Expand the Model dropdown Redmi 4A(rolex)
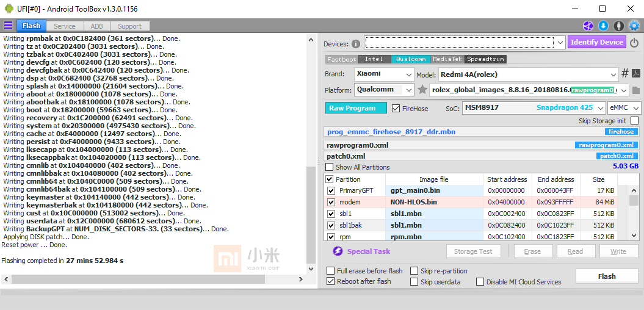 pyautogui.click(x=613, y=74)
